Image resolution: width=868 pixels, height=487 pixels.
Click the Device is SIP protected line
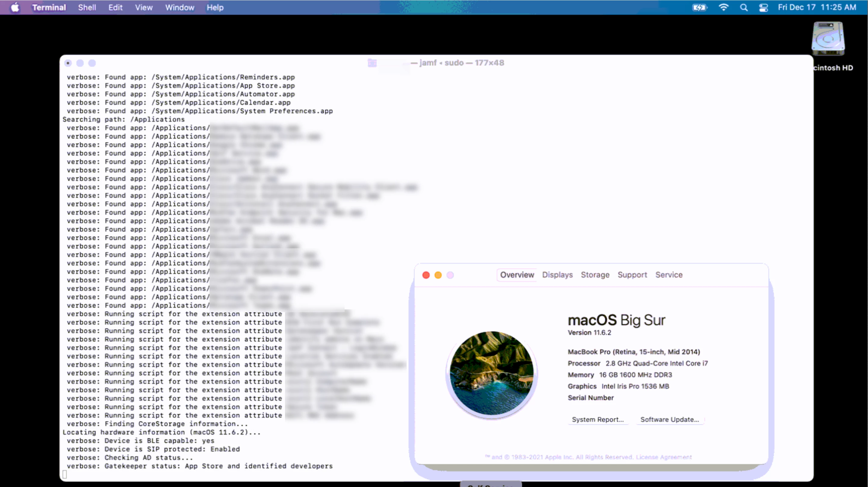tap(153, 449)
